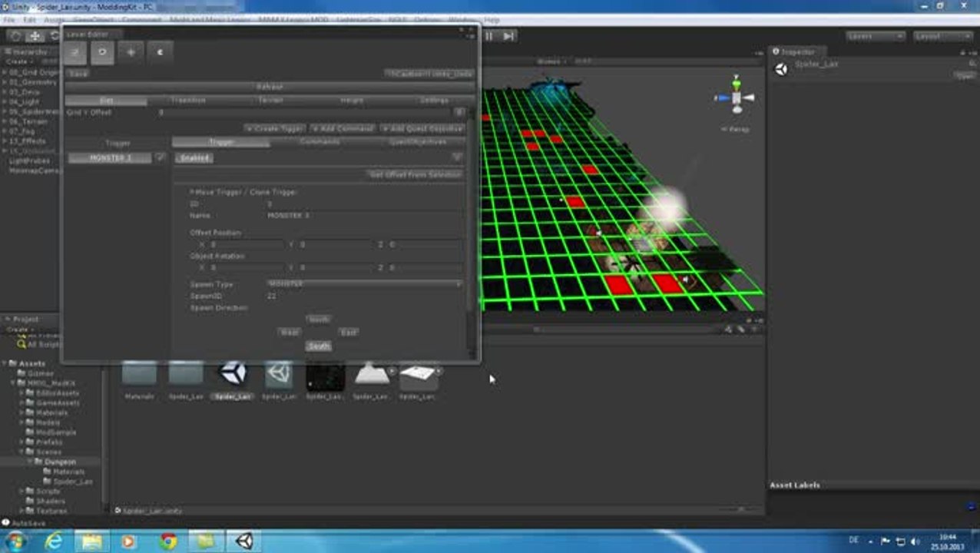Select the Dungeon folder in Project tree
Image resolution: width=980 pixels, height=553 pixels.
click(x=60, y=462)
